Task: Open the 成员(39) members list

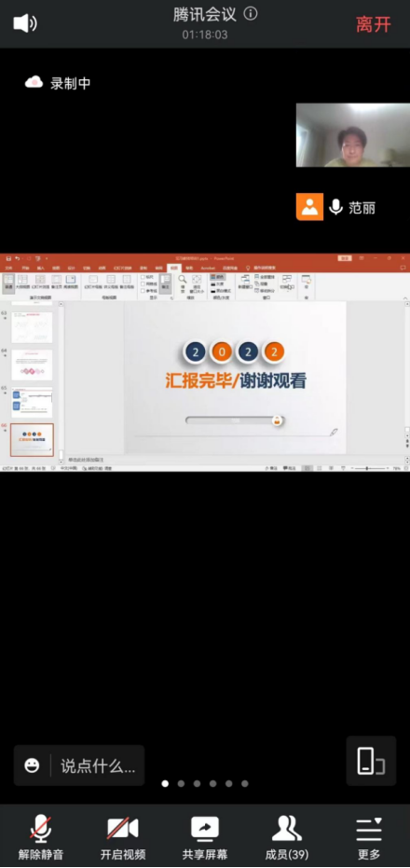Action: [287, 839]
